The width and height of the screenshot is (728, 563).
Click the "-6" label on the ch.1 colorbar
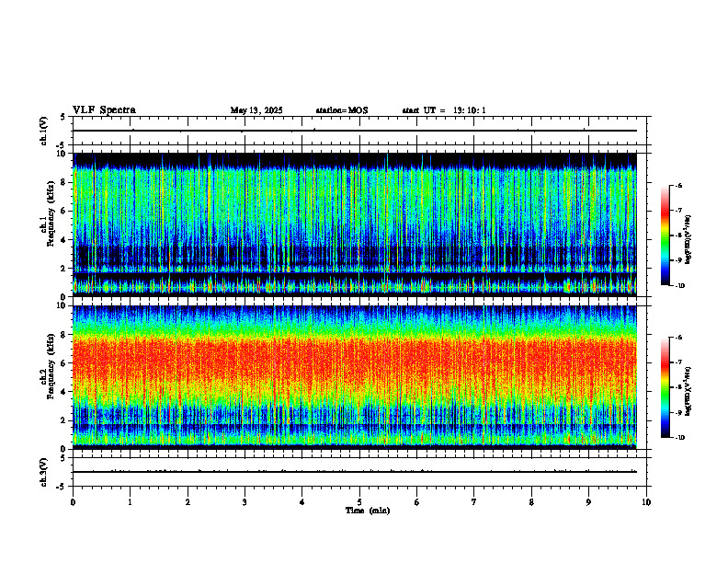(678, 185)
